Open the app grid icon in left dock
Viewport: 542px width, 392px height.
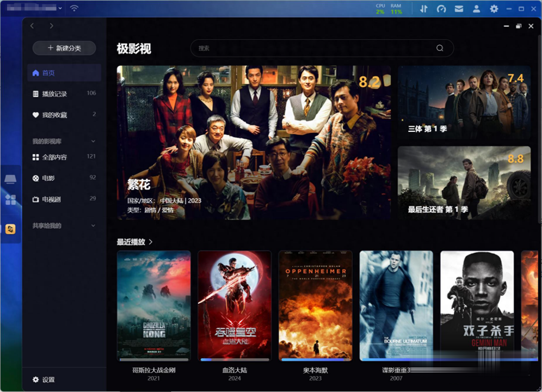pyautogui.click(x=10, y=200)
